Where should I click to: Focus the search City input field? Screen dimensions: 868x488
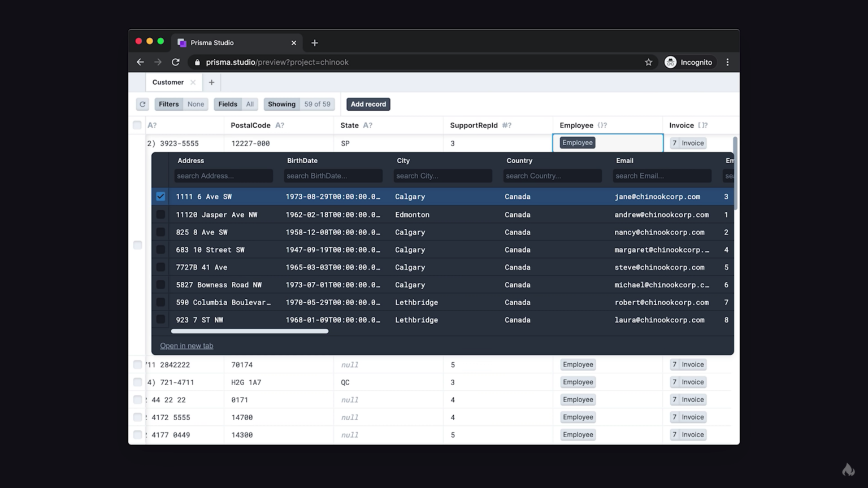click(442, 176)
